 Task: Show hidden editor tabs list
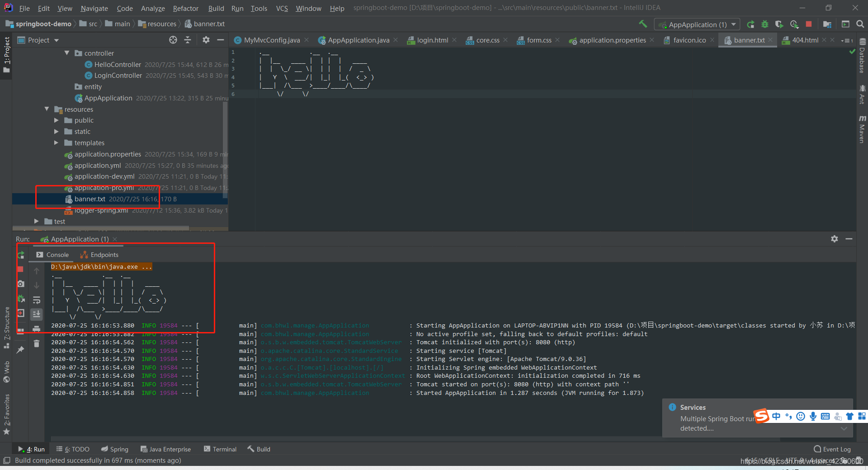click(x=847, y=40)
